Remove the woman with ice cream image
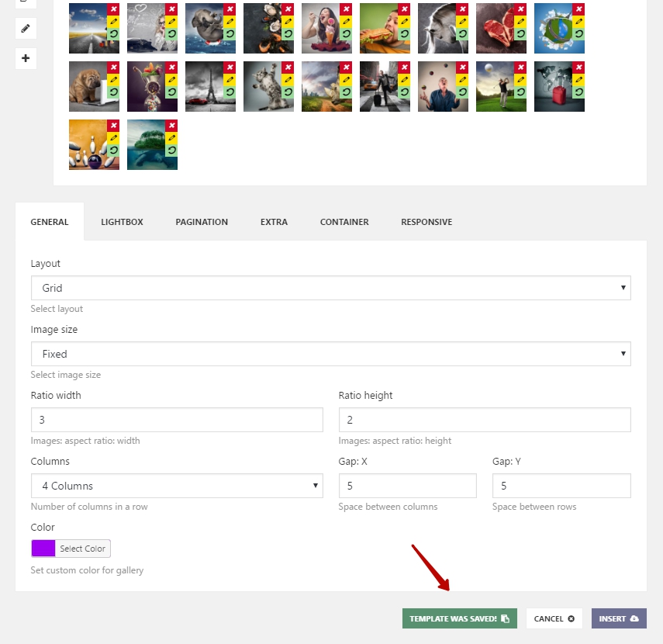This screenshot has width=663, height=644. pos(346,9)
